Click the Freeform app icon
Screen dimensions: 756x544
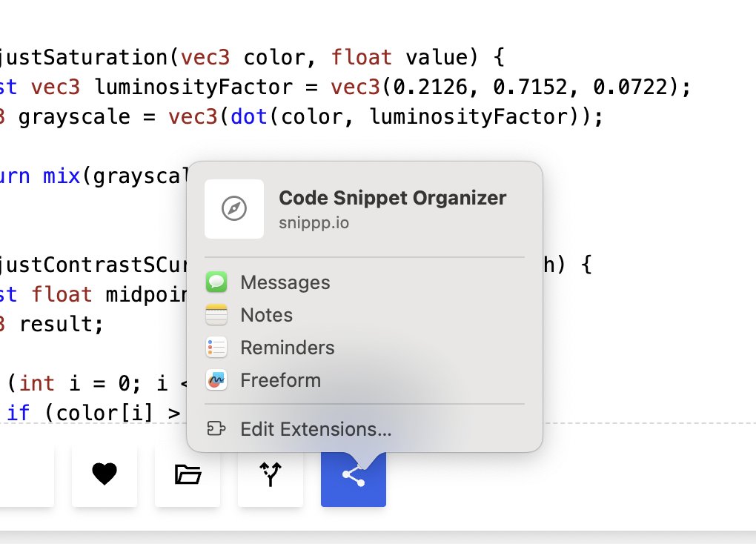click(216, 380)
